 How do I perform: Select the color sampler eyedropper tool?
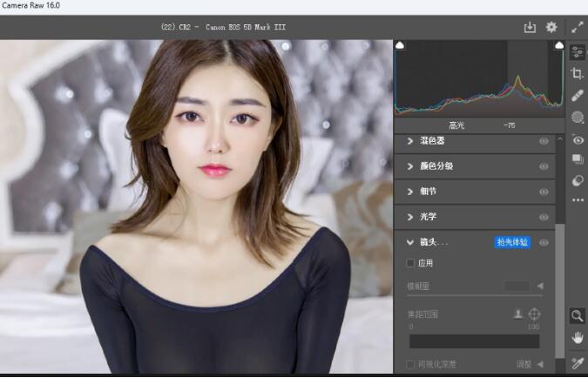coord(578,361)
